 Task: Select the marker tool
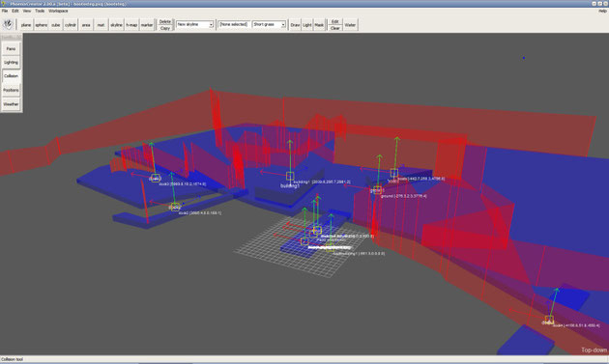click(147, 25)
